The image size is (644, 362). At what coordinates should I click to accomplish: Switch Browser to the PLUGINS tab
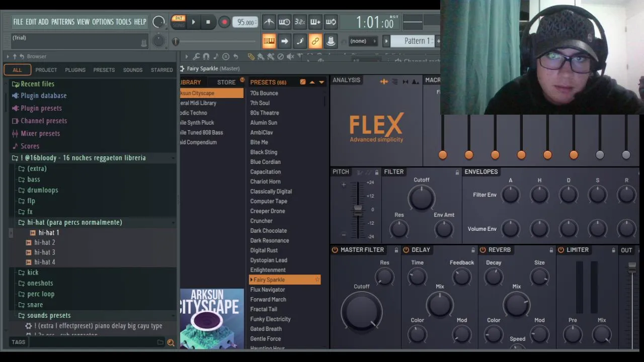(x=75, y=70)
